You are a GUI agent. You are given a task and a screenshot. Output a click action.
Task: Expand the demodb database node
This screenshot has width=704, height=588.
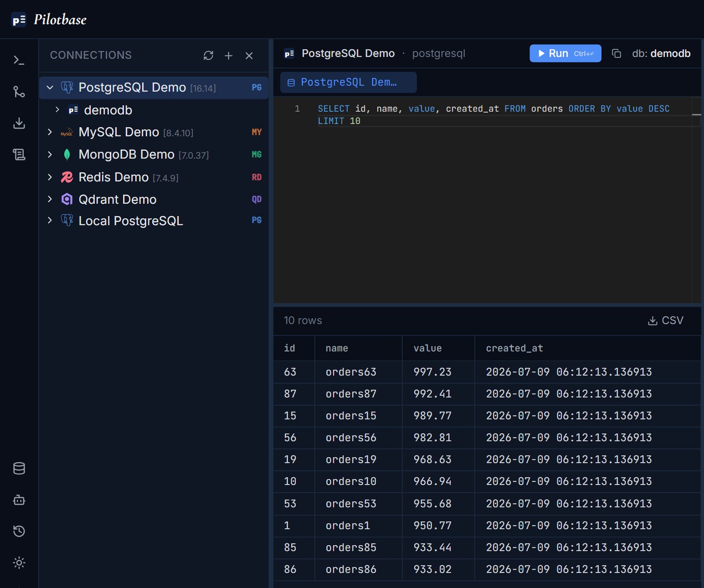pos(57,110)
